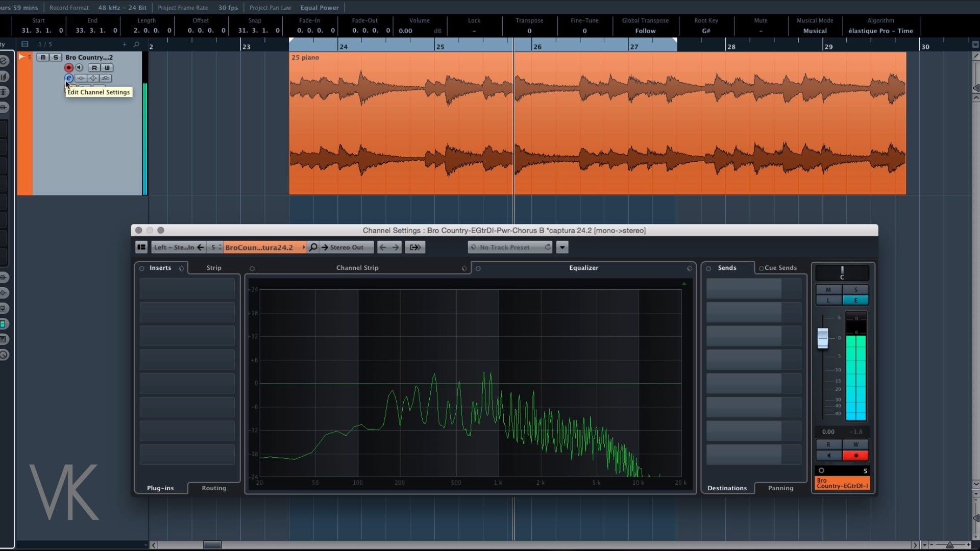This screenshot has height=551, width=980.
Task: Click the export arrow button beside channel navigation
Action: pyautogui.click(x=415, y=247)
